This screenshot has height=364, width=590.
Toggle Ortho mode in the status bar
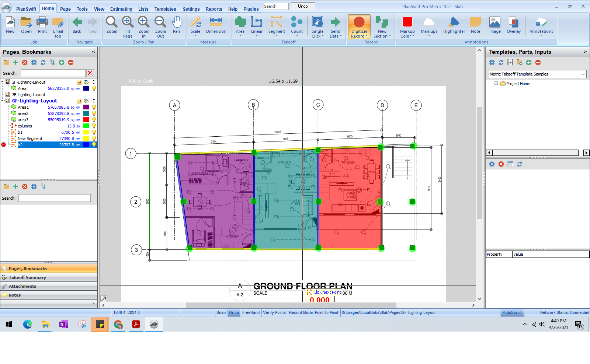click(234, 312)
